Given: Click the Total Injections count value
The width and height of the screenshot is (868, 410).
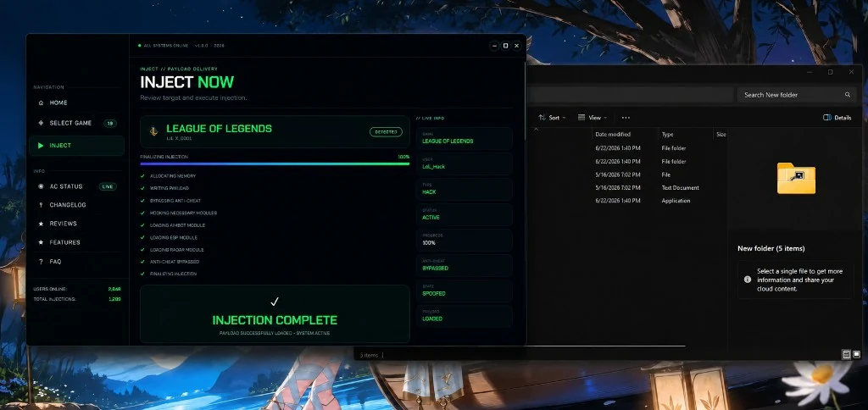Looking at the screenshot, I should [114, 299].
